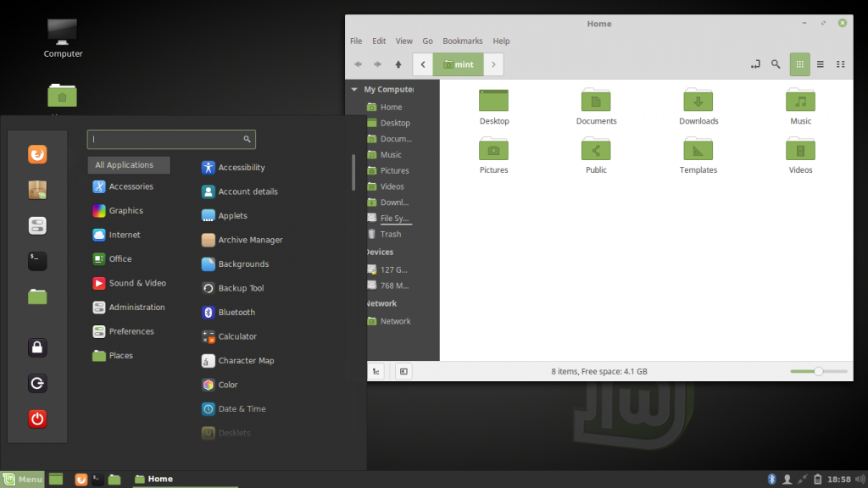
Task: Toggle the treeview button at statusbar left
Action: [375, 371]
